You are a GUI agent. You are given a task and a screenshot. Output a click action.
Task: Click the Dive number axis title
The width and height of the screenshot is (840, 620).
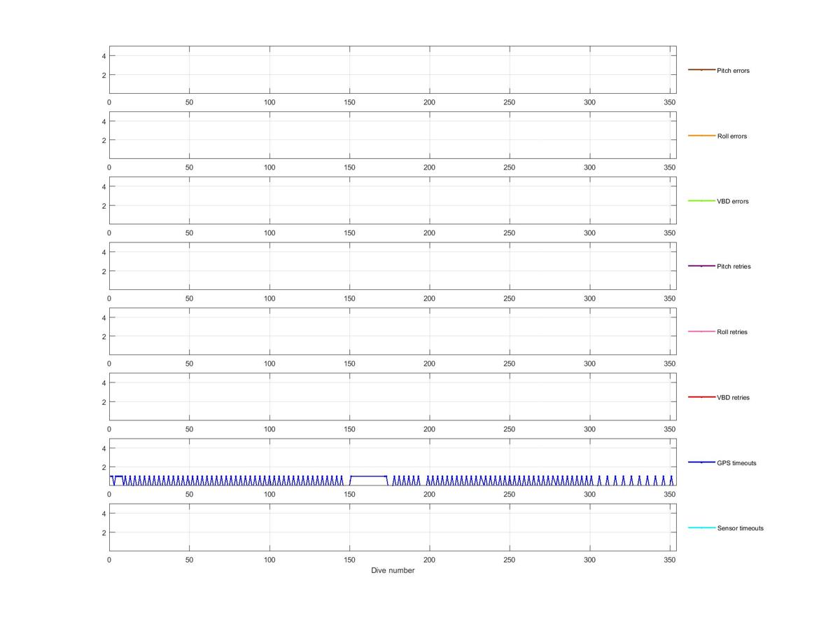coord(393,570)
